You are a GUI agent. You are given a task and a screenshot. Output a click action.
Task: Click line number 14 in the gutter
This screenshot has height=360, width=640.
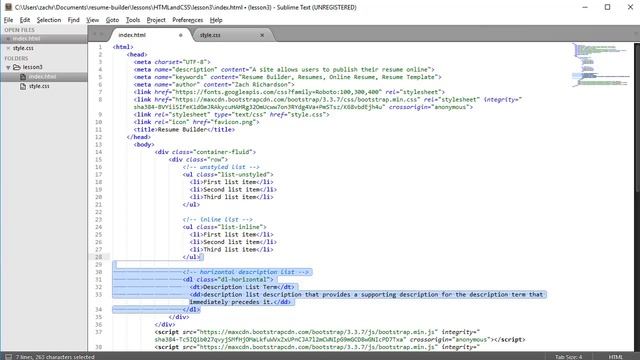(x=99, y=152)
